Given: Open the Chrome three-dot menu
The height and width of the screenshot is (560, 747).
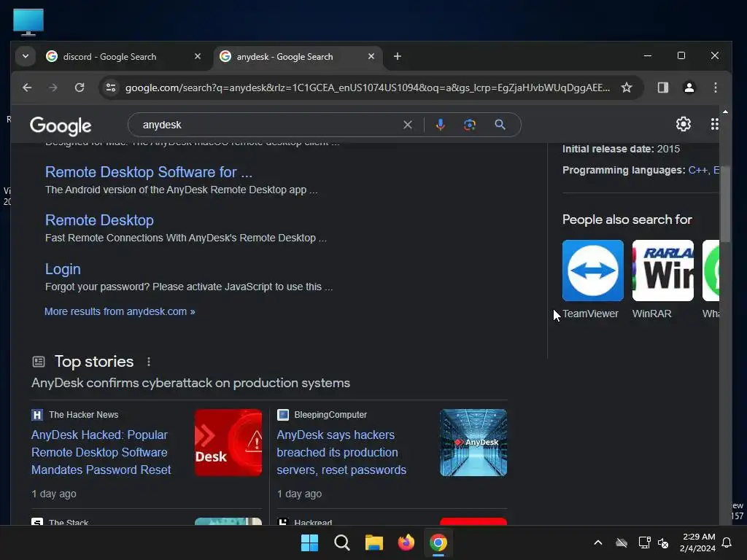Looking at the screenshot, I should pyautogui.click(x=715, y=87).
